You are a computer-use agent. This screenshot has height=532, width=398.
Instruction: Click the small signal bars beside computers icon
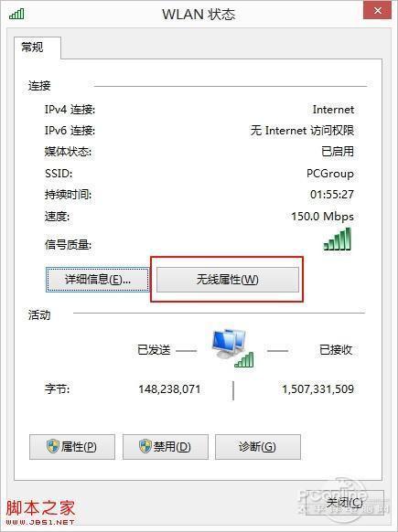click(244, 359)
